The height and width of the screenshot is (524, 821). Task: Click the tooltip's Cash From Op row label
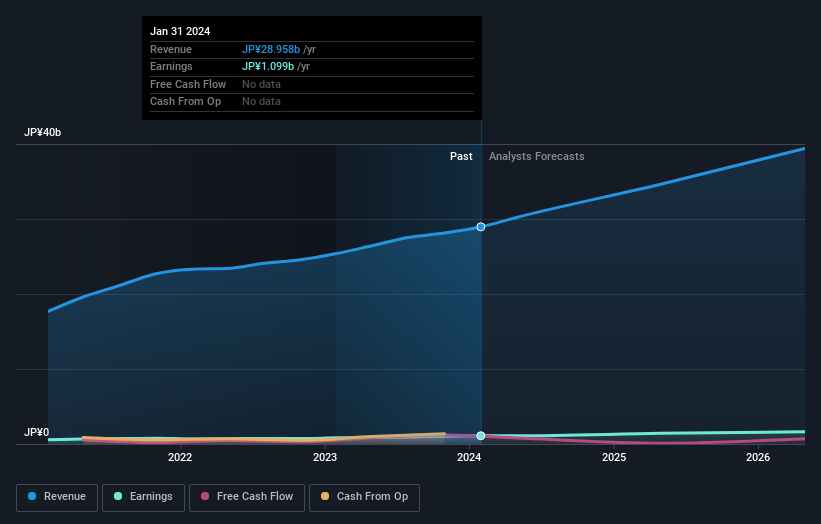tap(185, 102)
